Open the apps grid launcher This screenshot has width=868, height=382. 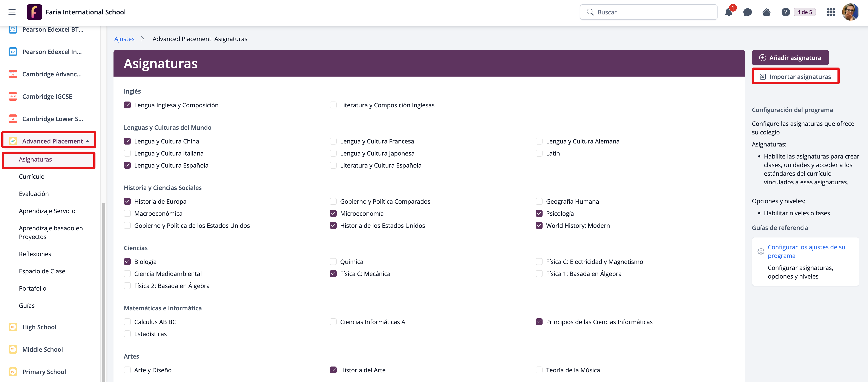tap(831, 12)
